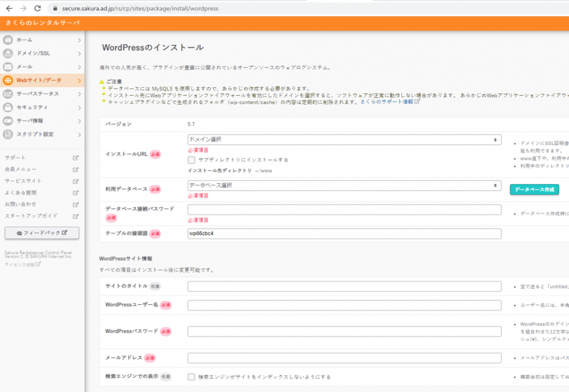Open さくらのサポート情報 link
The width and height of the screenshot is (569, 392).
(x=390, y=102)
